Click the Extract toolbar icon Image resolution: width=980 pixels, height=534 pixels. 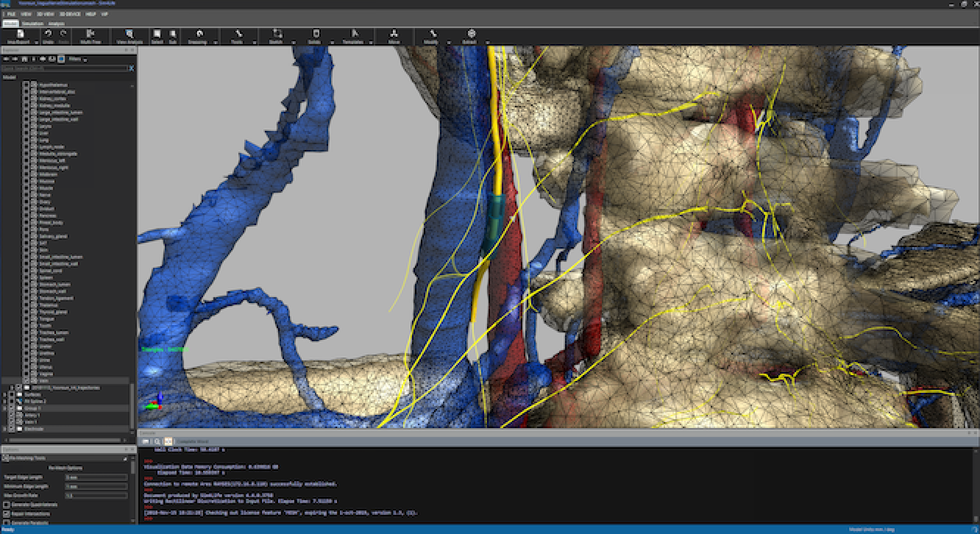click(471, 34)
